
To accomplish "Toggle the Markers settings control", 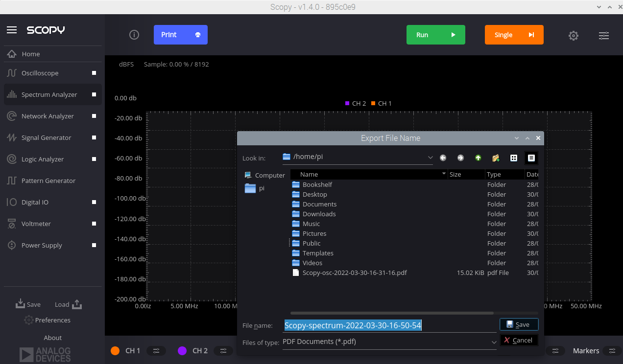I will (x=612, y=351).
